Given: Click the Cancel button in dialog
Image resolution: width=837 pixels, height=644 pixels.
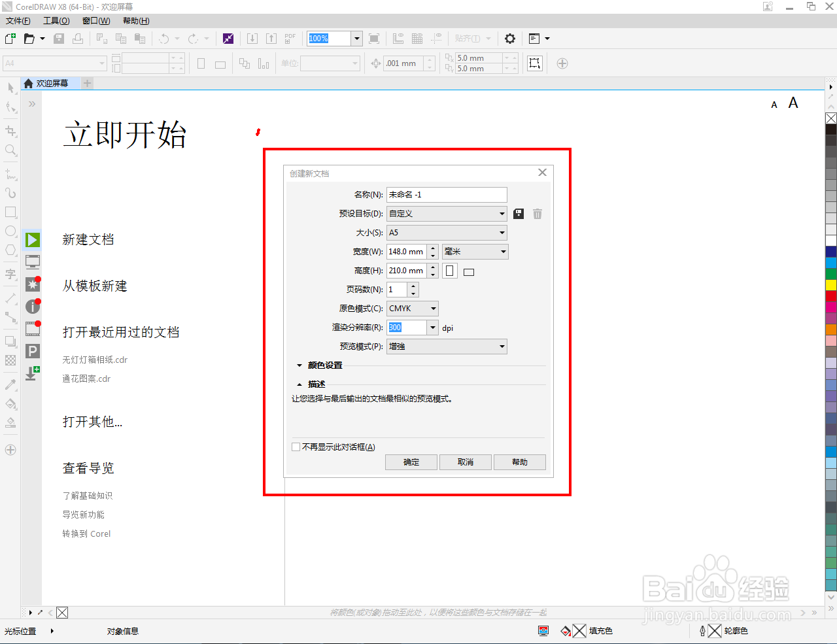Looking at the screenshot, I should point(466,462).
